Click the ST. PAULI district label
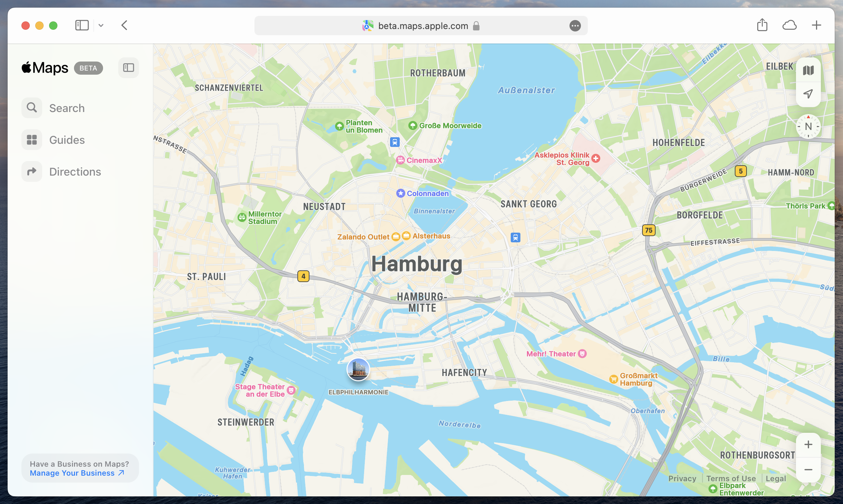Screen dimensions: 843x504 click(206, 277)
